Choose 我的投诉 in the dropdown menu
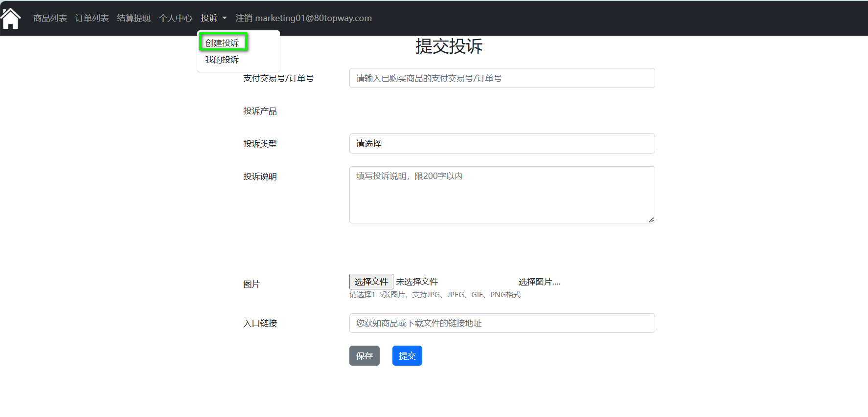Viewport: 868px width, 417px height. [x=222, y=60]
